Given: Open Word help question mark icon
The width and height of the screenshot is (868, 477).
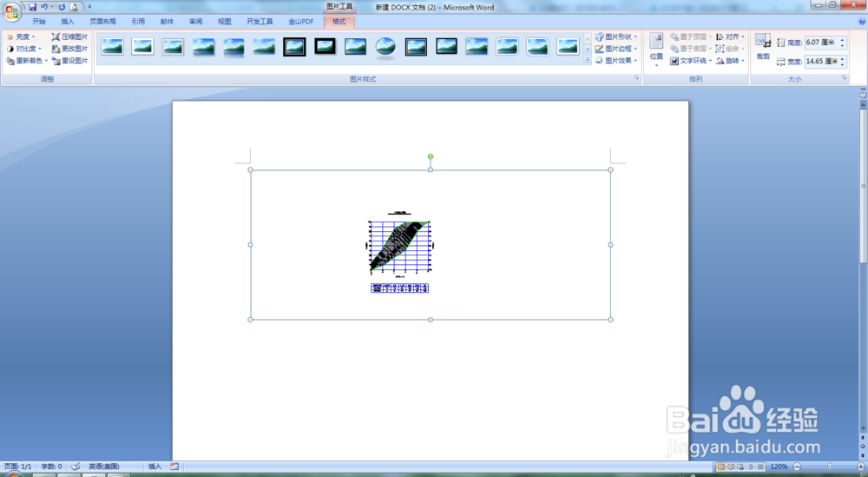Looking at the screenshot, I should tap(862, 22).
